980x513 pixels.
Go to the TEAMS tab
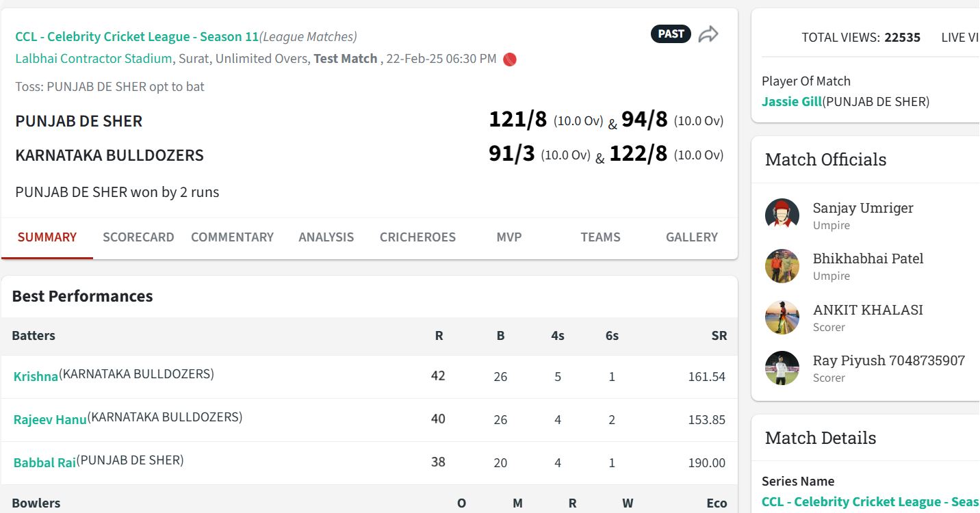click(600, 237)
